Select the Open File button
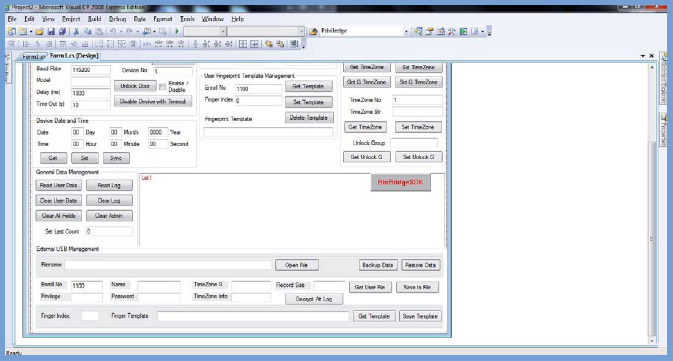This screenshot has width=673, height=361. pos(297,265)
